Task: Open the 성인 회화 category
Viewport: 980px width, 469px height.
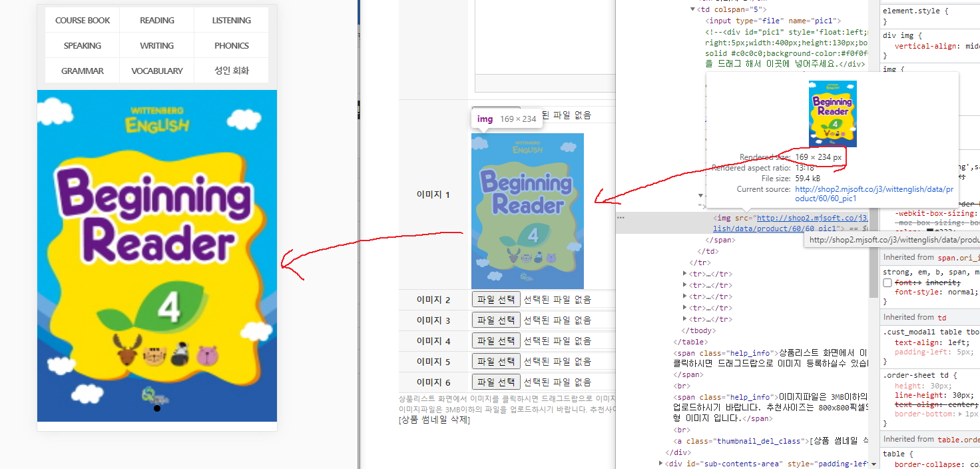Action: pyautogui.click(x=232, y=71)
